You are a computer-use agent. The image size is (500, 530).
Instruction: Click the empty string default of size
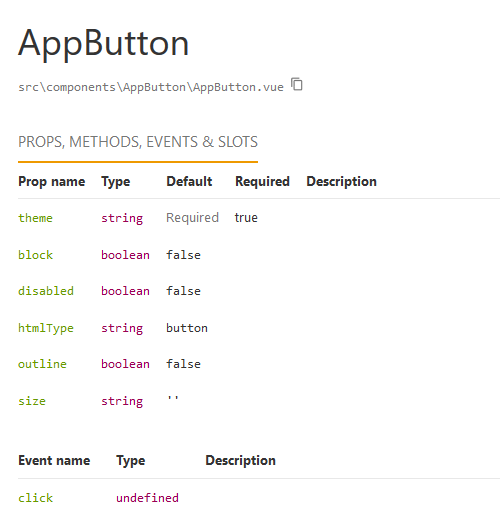[173, 398]
